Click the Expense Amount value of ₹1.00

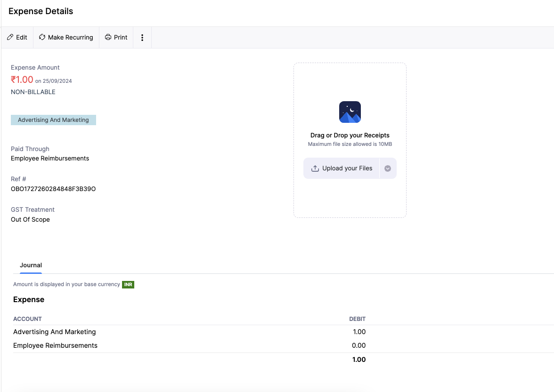click(22, 79)
